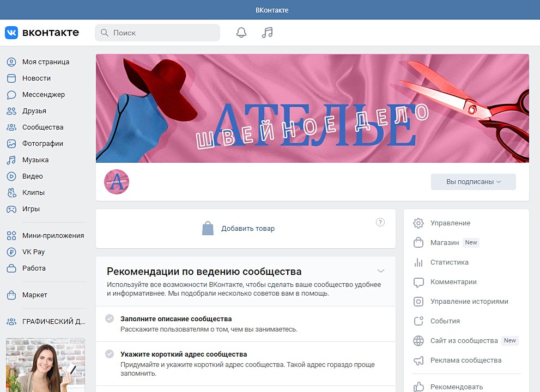Click the Комментарии speech bubble icon
Viewport: 540px width, 392px height.
[x=418, y=282]
